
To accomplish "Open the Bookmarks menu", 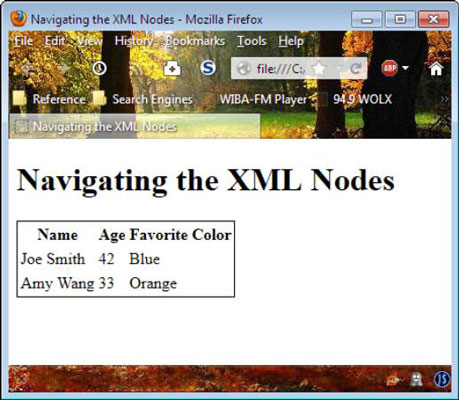I will click(195, 41).
